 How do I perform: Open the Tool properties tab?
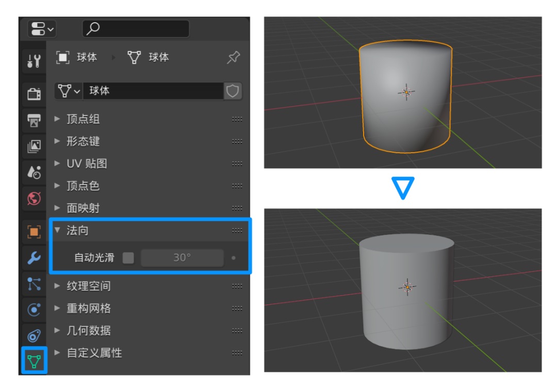[x=34, y=61]
